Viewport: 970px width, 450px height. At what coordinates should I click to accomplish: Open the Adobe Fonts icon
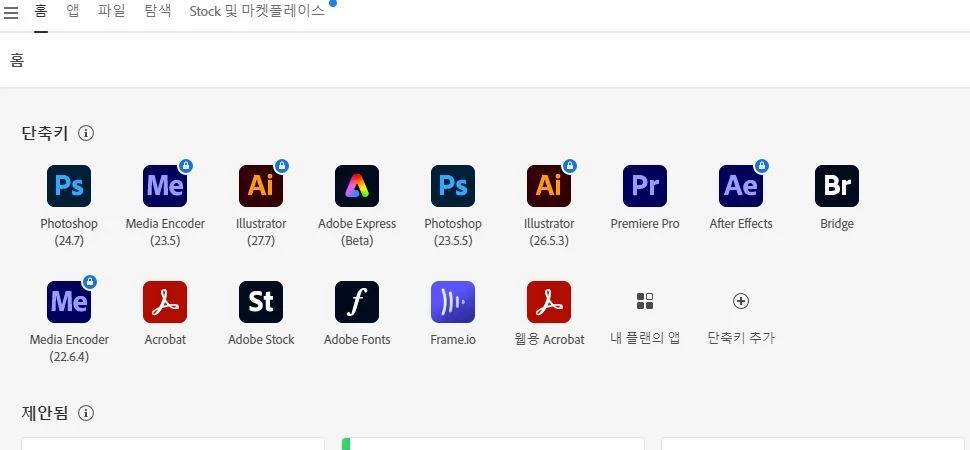[x=357, y=302]
